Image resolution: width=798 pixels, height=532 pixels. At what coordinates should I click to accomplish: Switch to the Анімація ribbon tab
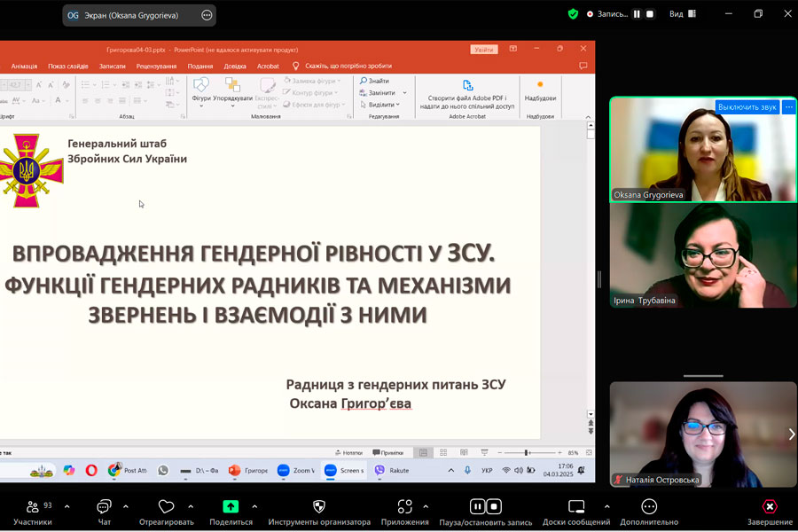pyautogui.click(x=24, y=66)
